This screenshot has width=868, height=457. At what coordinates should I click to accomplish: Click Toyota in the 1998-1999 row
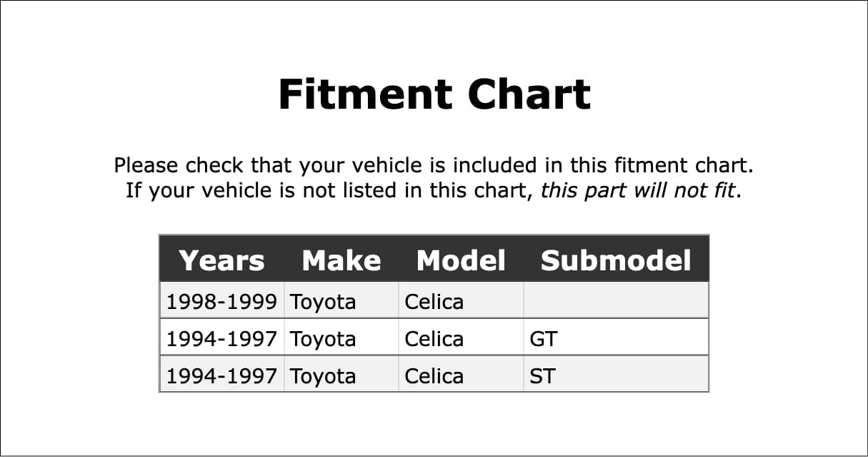323,302
